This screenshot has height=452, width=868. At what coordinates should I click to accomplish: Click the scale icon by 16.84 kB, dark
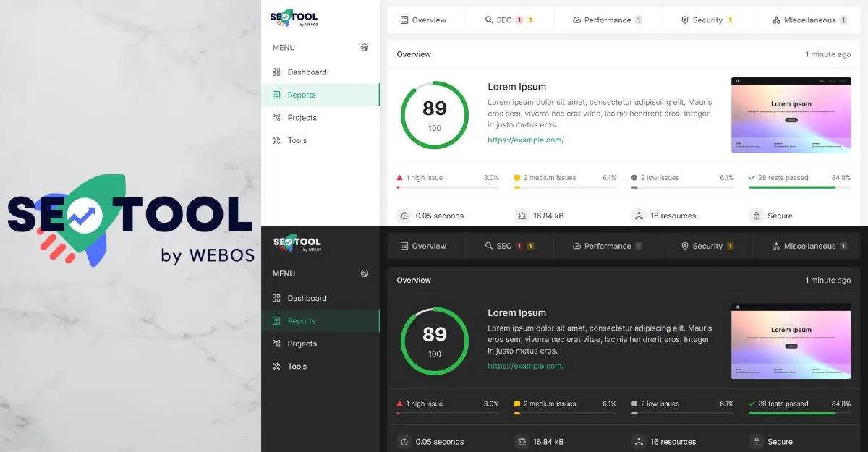521,441
